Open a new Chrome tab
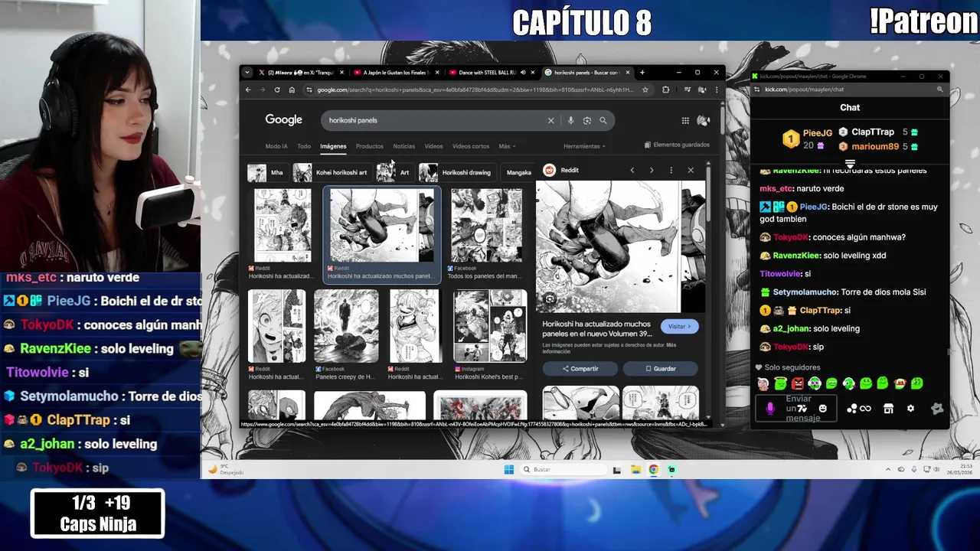This screenshot has height=551, width=980. pyautogui.click(x=642, y=73)
